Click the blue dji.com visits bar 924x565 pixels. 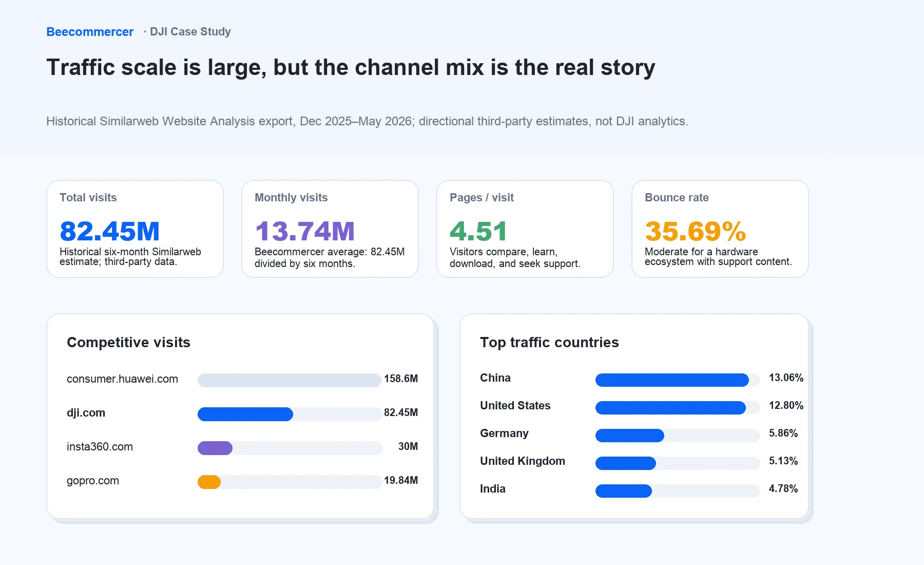(x=245, y=414)
